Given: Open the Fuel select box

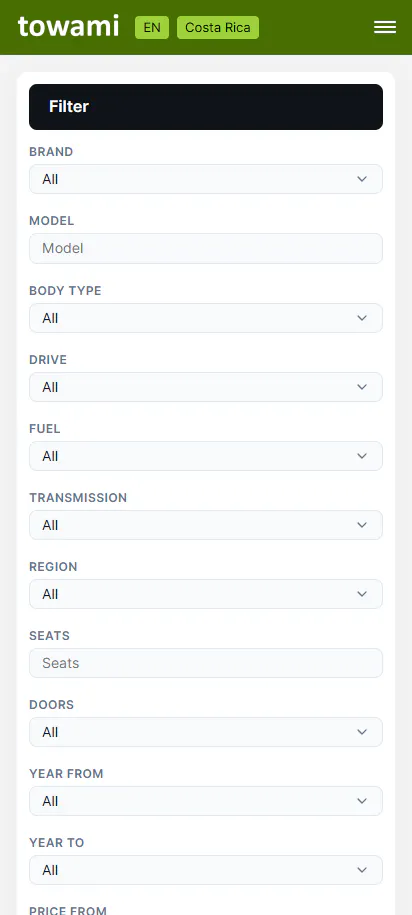Looking at the screenshot, I should point(206,456).
